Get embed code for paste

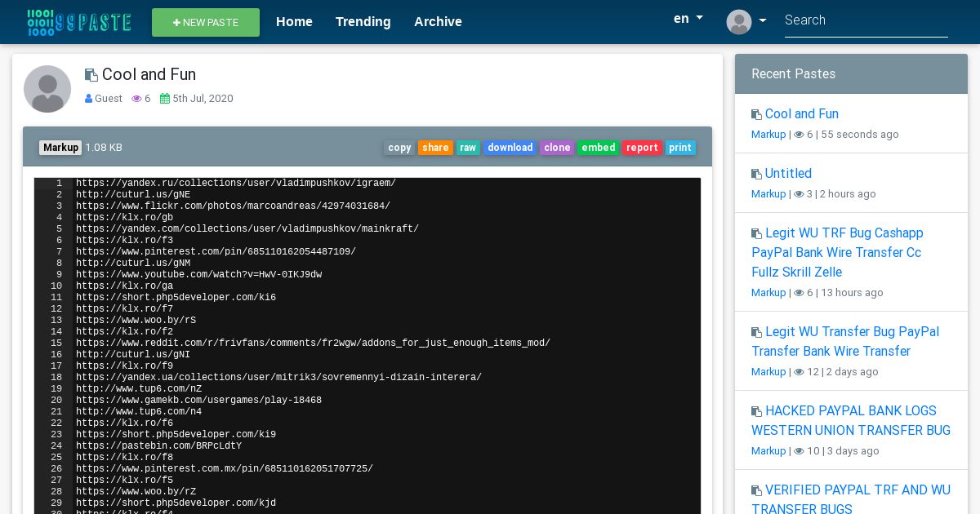[599, 148]
